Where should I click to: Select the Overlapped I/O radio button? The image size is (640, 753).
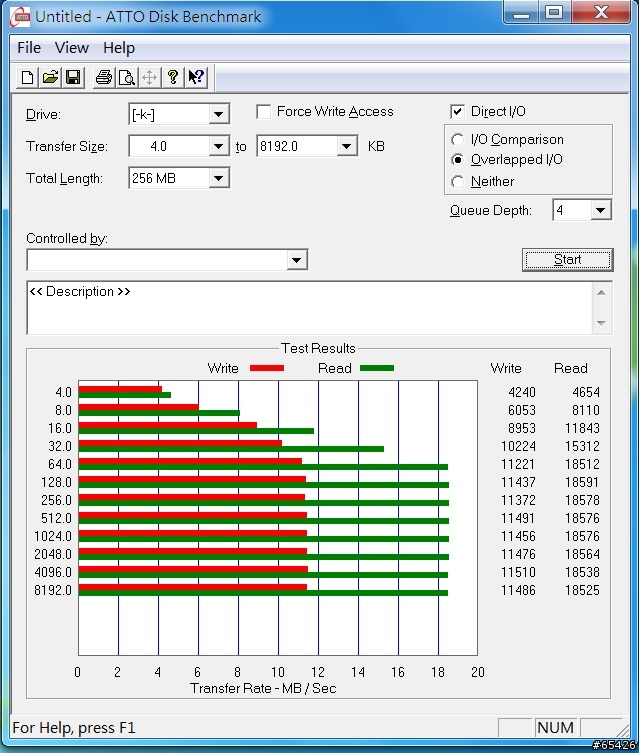click(458, 159)
